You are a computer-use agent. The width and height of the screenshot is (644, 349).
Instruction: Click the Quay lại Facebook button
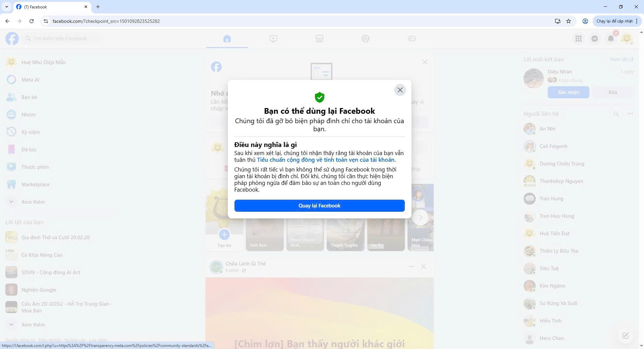point(319,206)
